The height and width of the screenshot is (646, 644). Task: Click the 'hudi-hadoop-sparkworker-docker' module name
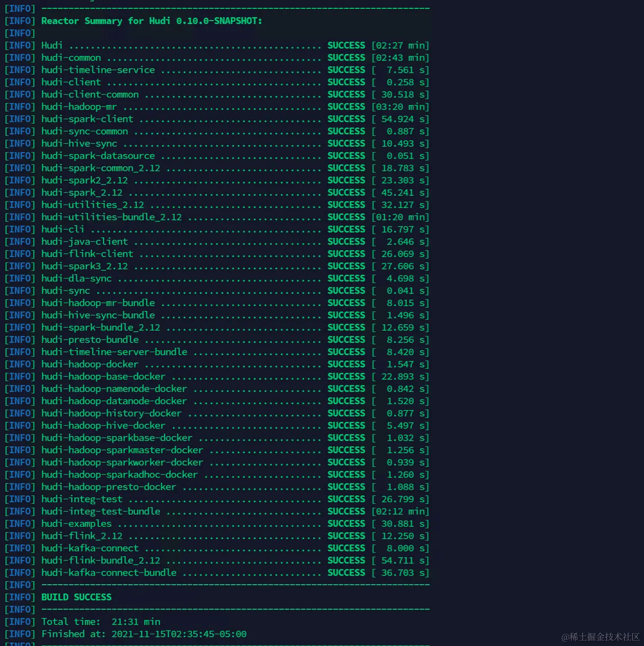(x=122, y=462)
